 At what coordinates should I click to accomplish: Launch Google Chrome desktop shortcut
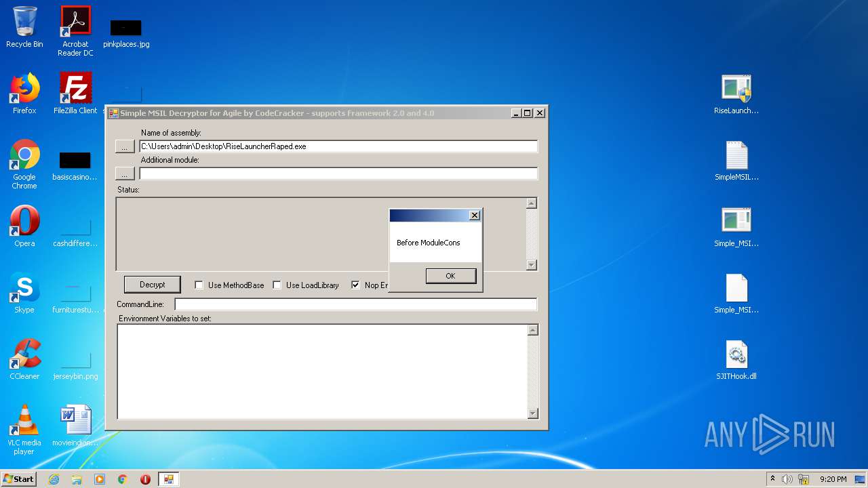(24, 164)
